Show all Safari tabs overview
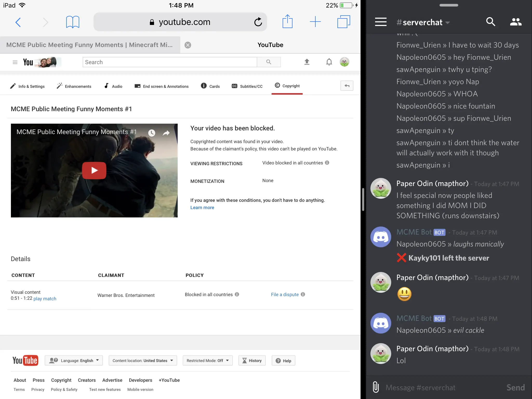 click(x=344, y=22)
